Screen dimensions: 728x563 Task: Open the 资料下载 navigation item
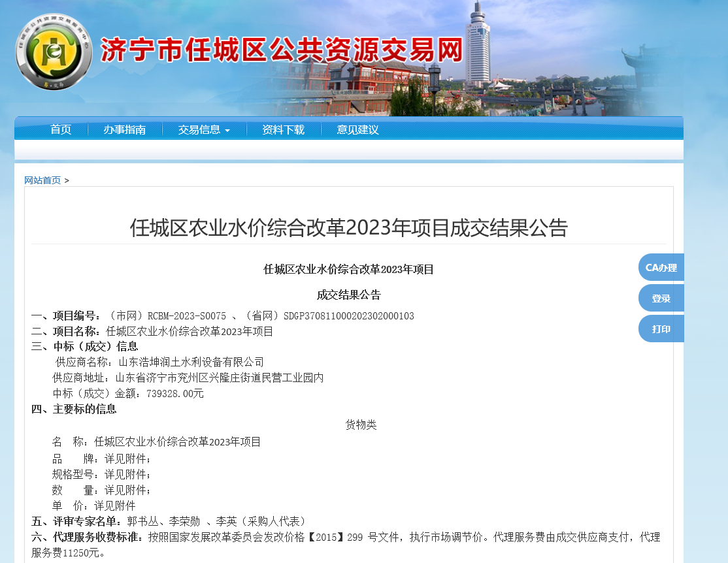click(x=283, y=130)
